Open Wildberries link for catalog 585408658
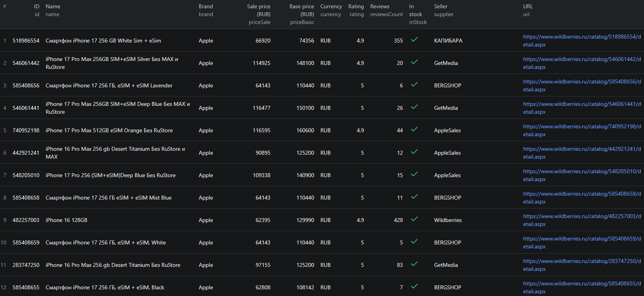The height and width of the screenshot is (296, 644). tap(582, 198)
